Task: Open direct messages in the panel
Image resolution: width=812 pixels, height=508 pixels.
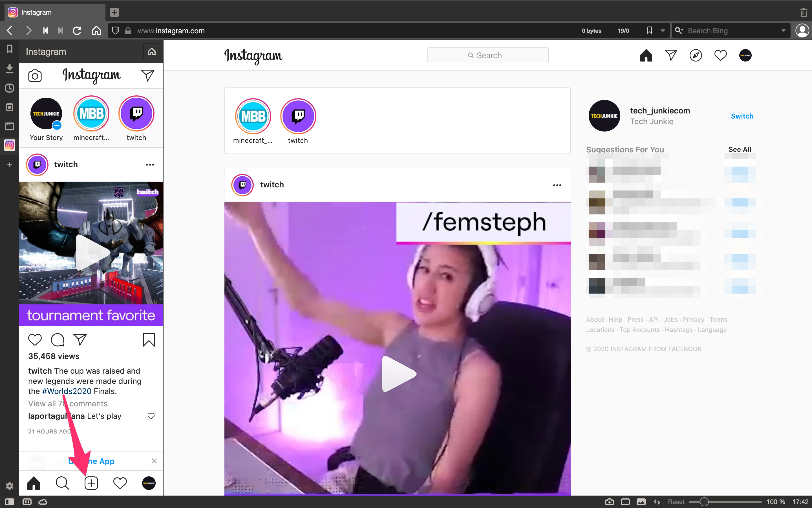Action: tap(148, 75)
